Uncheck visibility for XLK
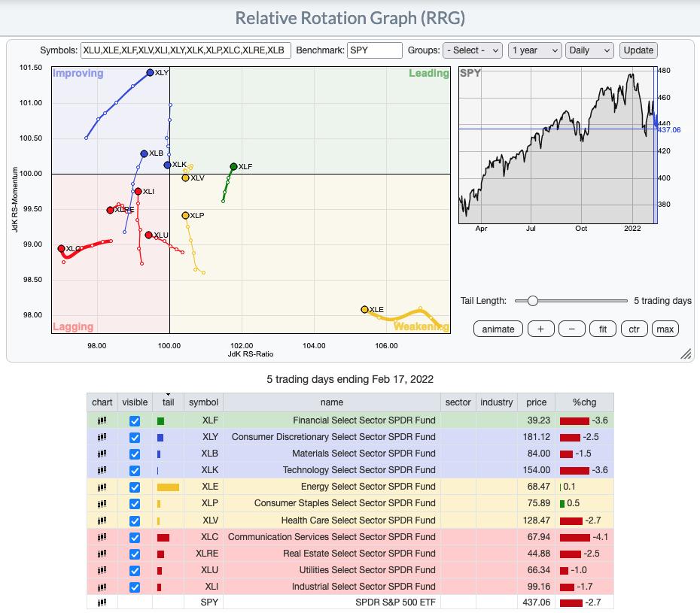700x613 pixels. (135, 471)
